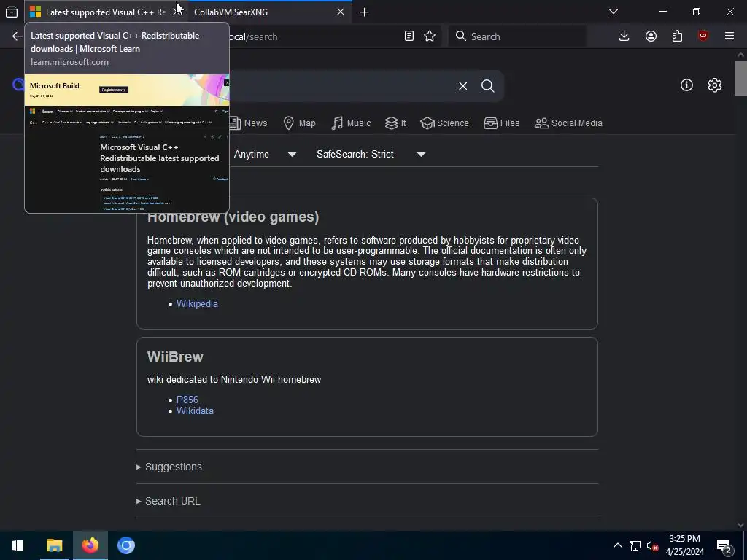Clear the SearXNG search query

click(462, 86)
